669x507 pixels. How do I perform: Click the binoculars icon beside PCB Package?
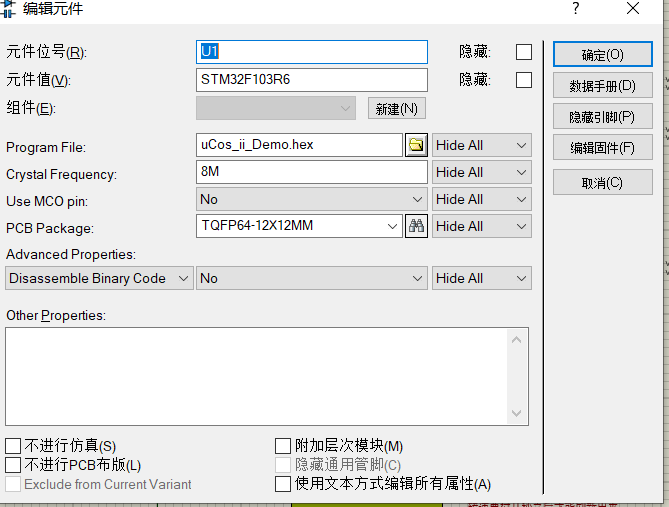(x=416, y=226)
